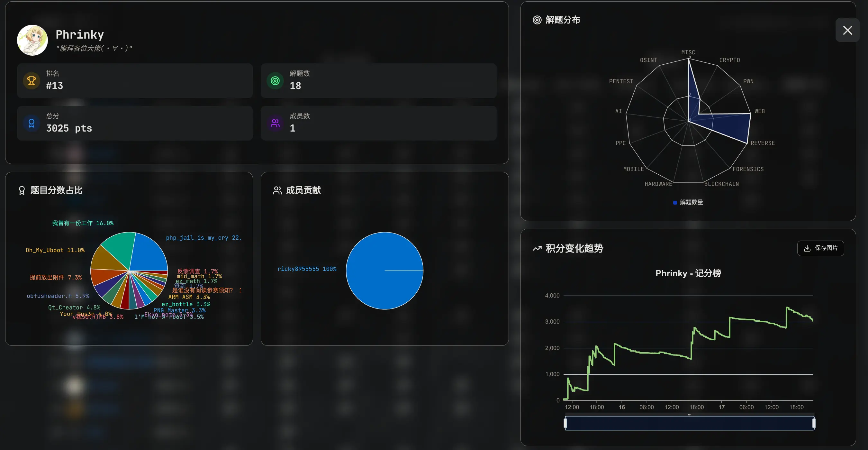Click the trend arrow icon beside 积分变化趋势
Screen dimensions: 868x450
coord(537,248)
